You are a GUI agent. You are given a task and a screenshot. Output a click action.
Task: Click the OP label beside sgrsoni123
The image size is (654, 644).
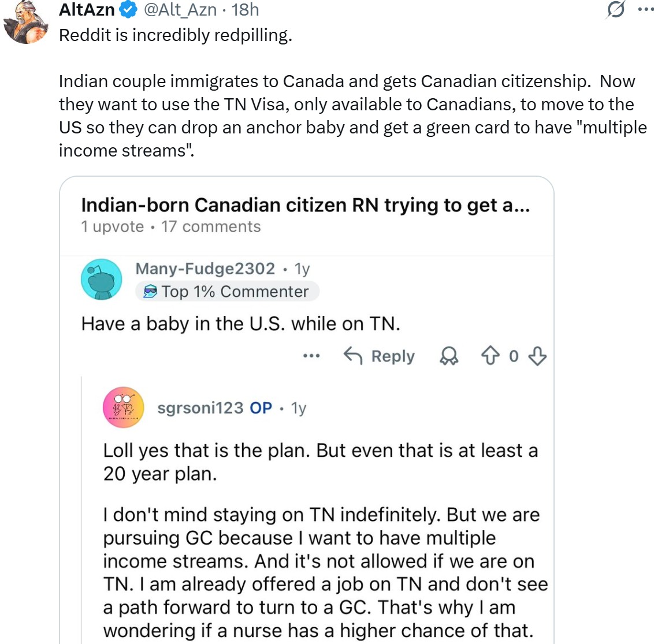point(261,408)
